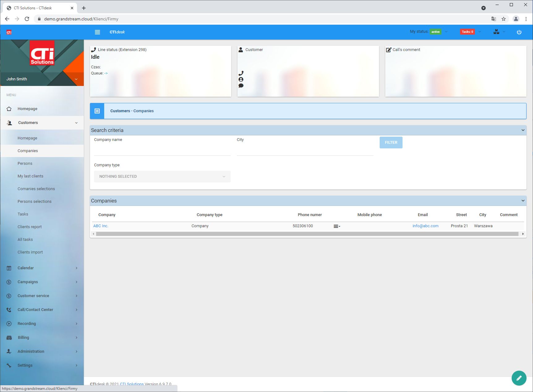
Task: Open the Tasks submenu item
Action: (x=23, y=214)
